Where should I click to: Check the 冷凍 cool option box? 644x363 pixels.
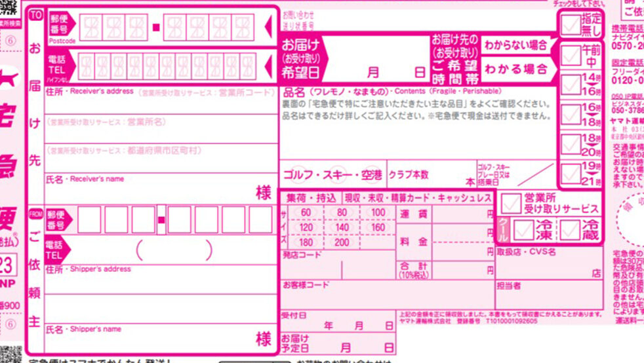tap(523, 230)
